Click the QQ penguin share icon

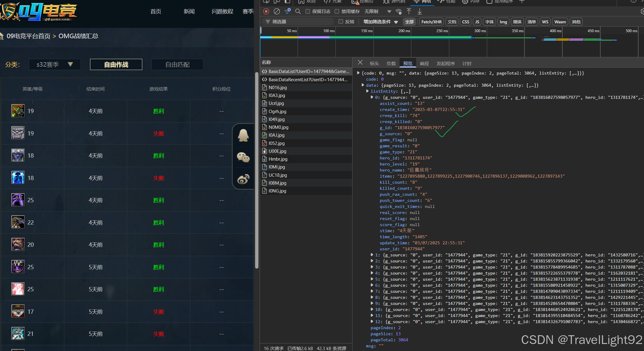243,135
